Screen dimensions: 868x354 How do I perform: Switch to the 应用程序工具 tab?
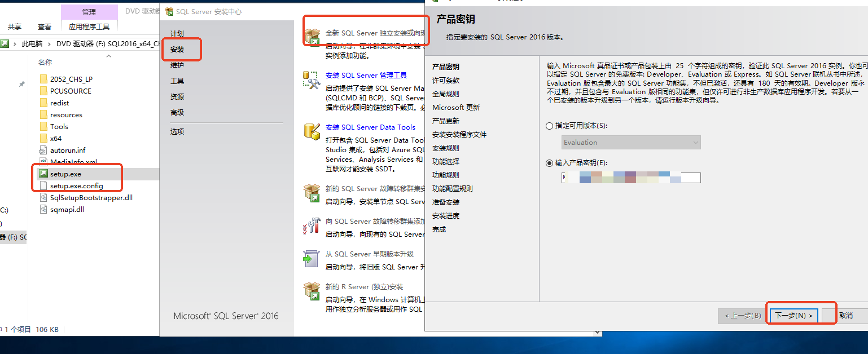tap(89, 26)
